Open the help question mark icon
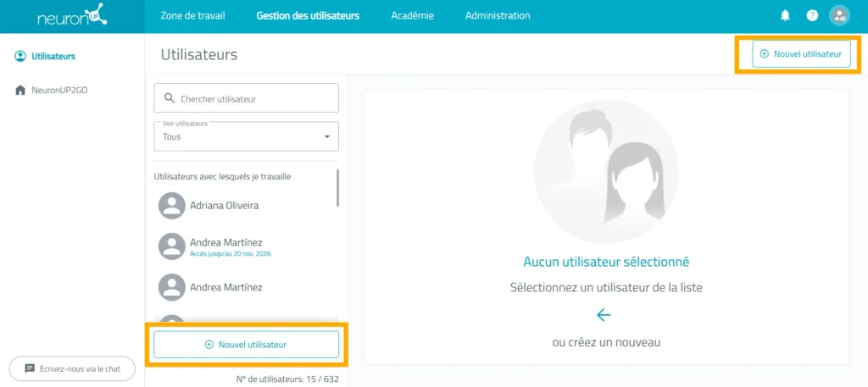This screenshot has height=387, width=868. 812,16
